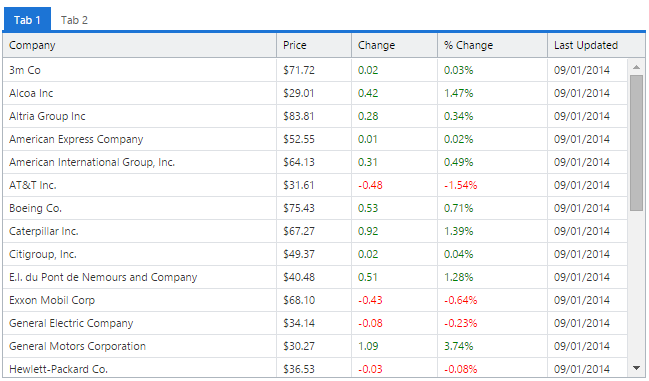This screenshot has height=381, width=649.
Task: Select the 3m Co row
Action: click(315, 70)
